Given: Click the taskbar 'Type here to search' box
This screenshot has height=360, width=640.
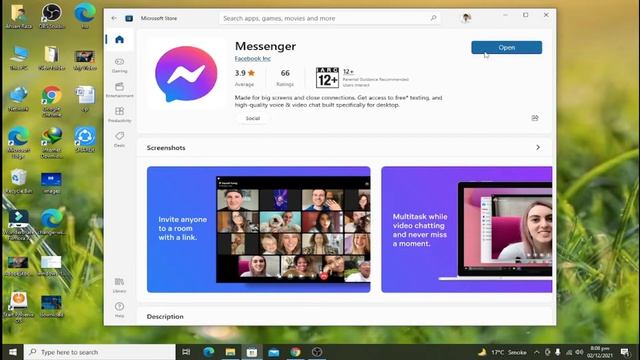Looking at the screenshot, I should click(100, 352).
